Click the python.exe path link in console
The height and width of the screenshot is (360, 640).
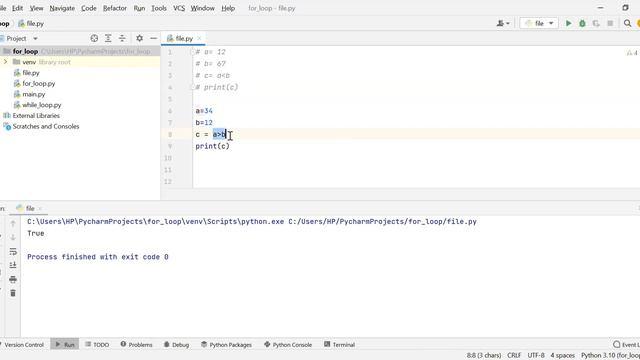pyautogui.click(x=156, y=222)
